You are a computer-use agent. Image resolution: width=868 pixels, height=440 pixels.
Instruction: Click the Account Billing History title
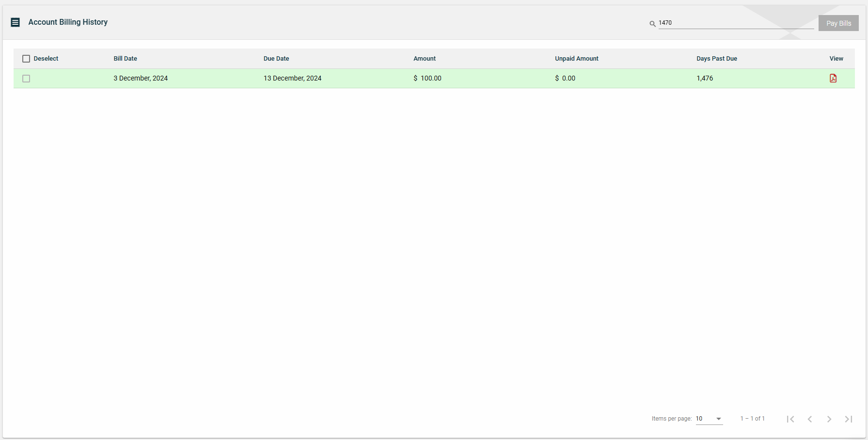68,22
